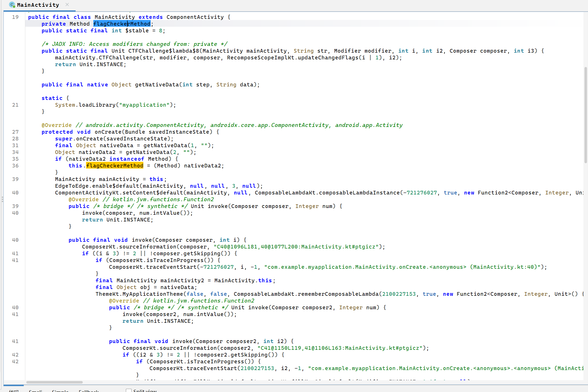Image resolution: width=588 pixels, height=392 pixels.
Task: Click the vertical scrollbar thumb at right
Action: [x=586, y=115]
